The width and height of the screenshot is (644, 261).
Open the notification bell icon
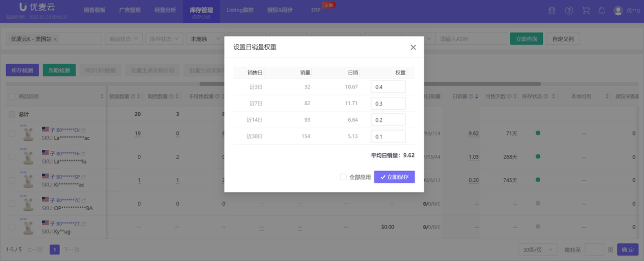602,10
